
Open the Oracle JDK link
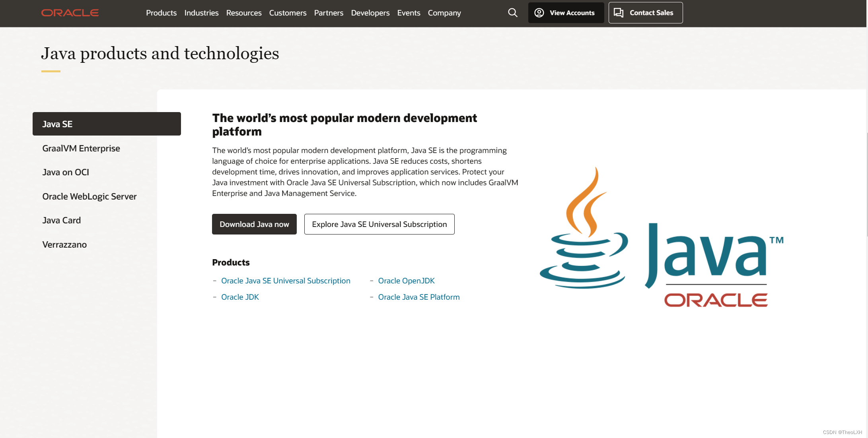(x=240, y=297)
